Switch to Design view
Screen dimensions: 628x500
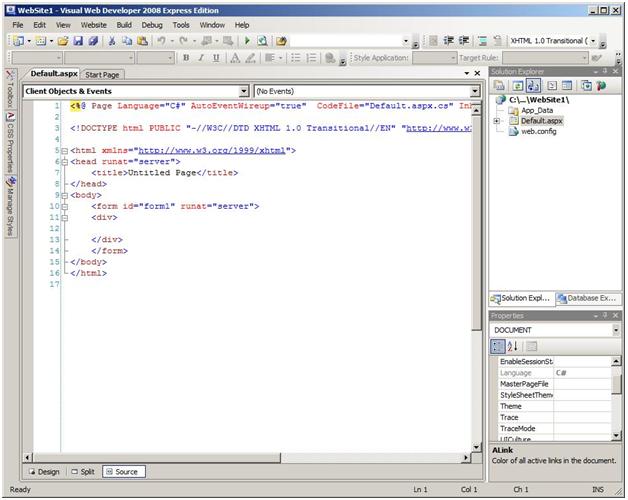pyautogui.click(x=44, y=471)
